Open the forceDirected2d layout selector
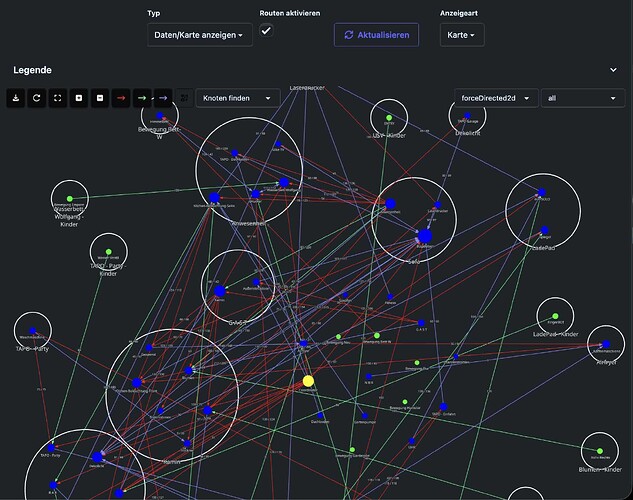Viewport: 633px width, 500px height. [x=496, y=98]
